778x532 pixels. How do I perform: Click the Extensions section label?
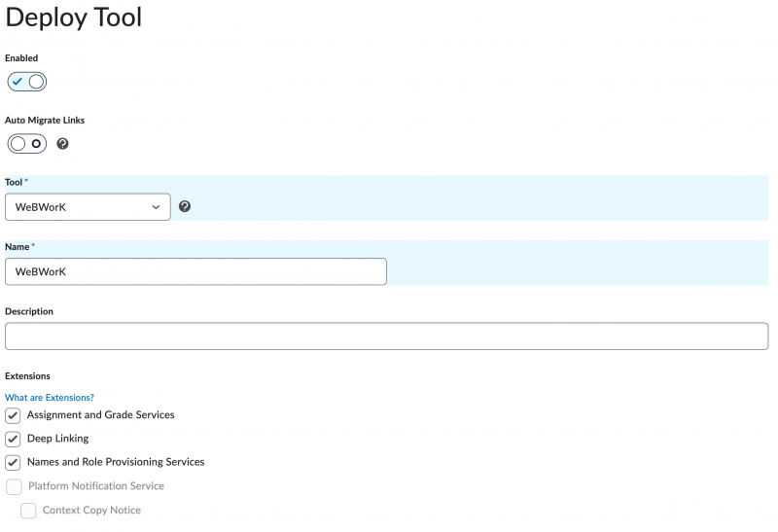pos(27,376)
